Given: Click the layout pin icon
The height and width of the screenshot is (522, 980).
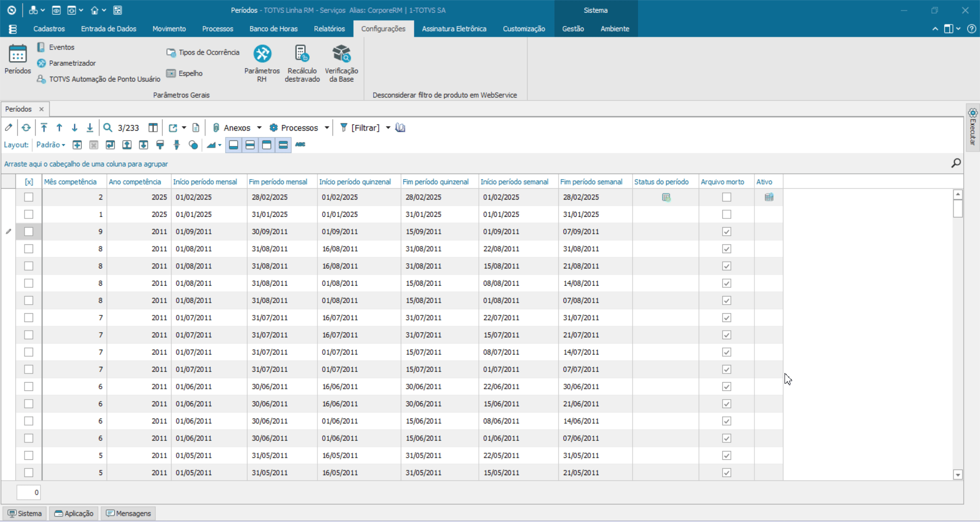Looking at the screenshot, I should (177, 145).
